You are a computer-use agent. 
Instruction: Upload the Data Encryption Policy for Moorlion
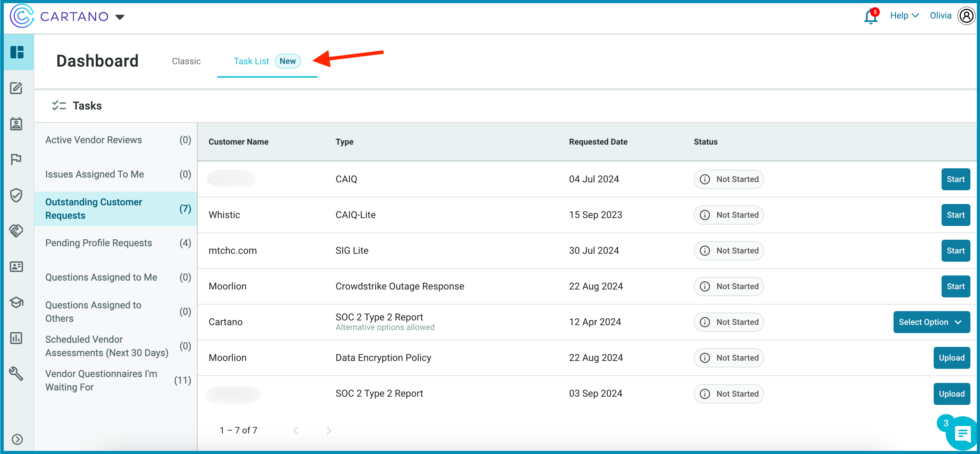[x=952, y=358]
